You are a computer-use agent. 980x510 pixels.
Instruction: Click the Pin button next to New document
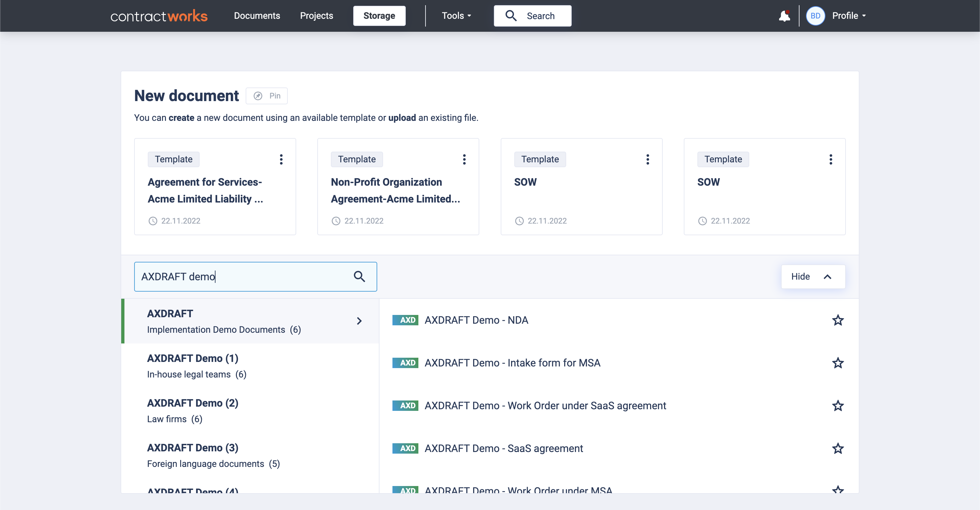[x=267, y=96]
